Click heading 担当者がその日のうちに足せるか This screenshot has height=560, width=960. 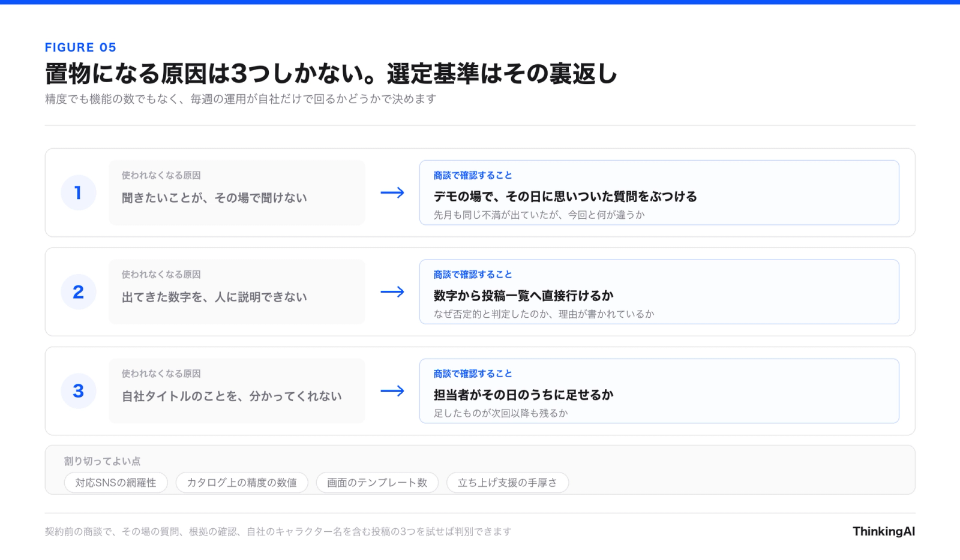click(523, 395)
